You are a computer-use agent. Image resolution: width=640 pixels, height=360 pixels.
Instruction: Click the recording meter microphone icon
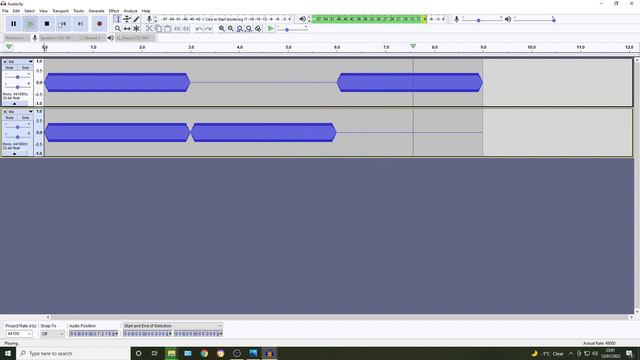149,19
